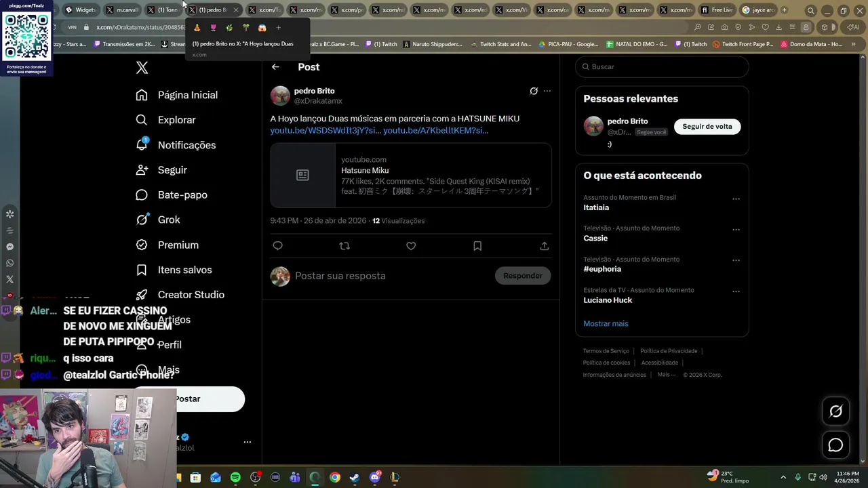Click the heart icon in browser toolbar

766,27
